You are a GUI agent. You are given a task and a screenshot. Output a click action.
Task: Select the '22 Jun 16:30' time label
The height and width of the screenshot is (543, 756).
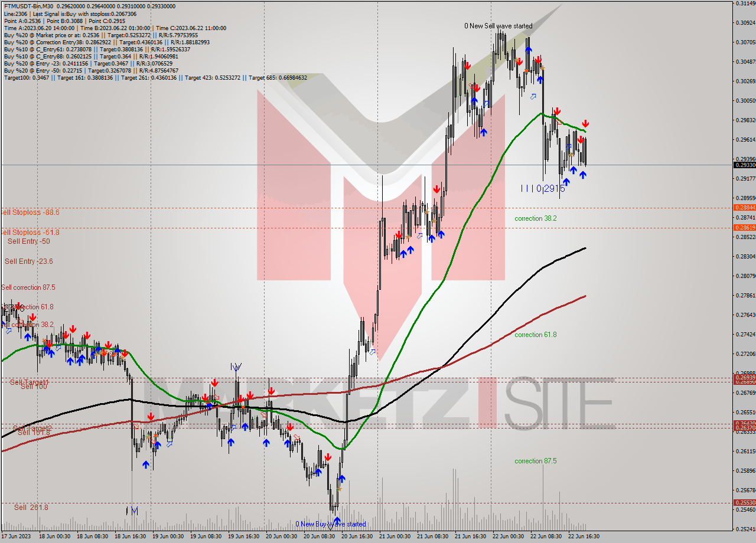tap(585, 537)
